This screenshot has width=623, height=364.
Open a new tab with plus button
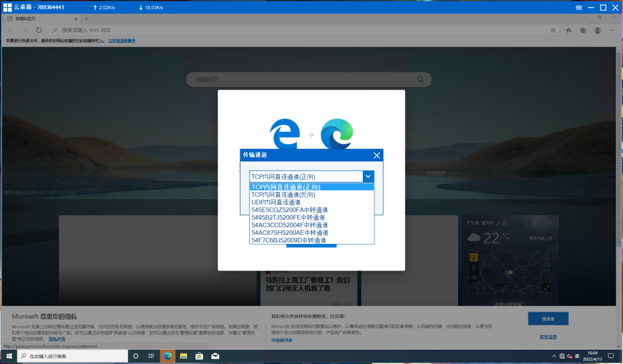coord(86,18)
